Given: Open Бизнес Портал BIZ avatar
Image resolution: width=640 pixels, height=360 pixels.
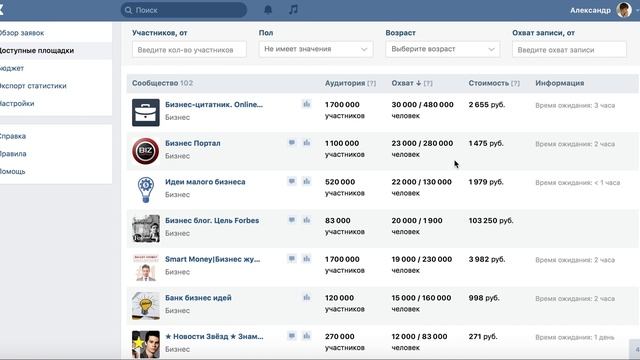Looking at the screenshot, I should (146, 151).
